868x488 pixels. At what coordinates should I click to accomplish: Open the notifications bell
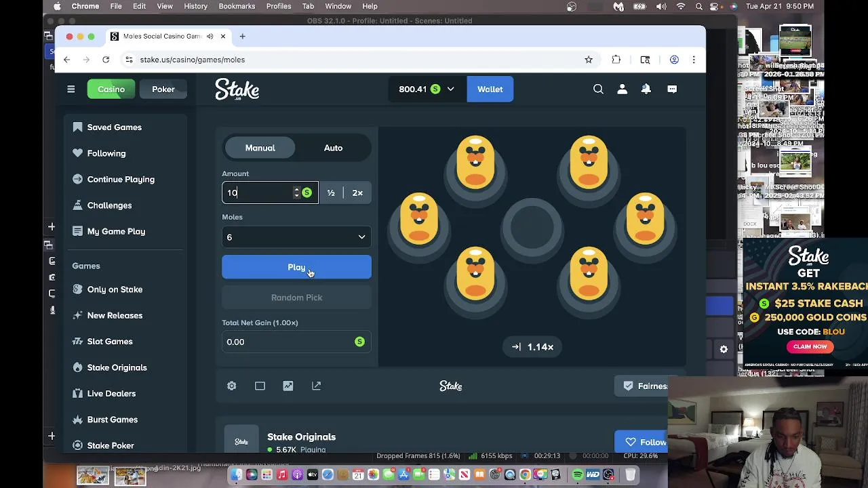pos(646,89)
